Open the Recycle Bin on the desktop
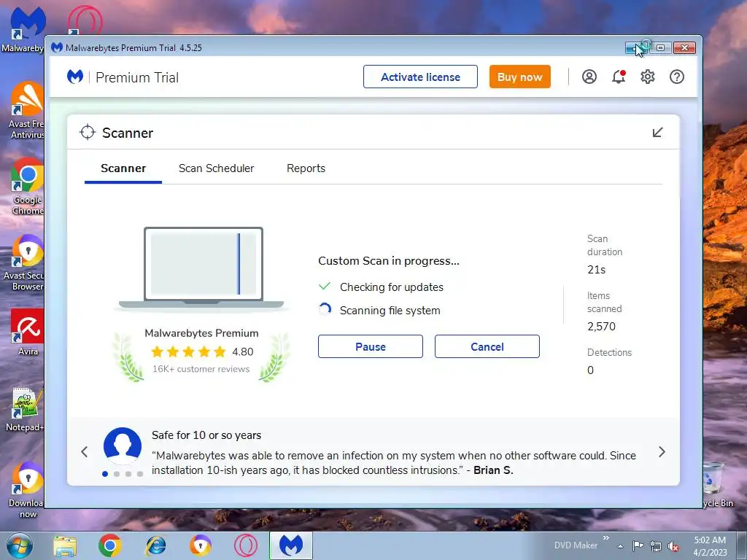Viewport: 747px width, 560px height. pyautogui.click(x=718, y=484)
